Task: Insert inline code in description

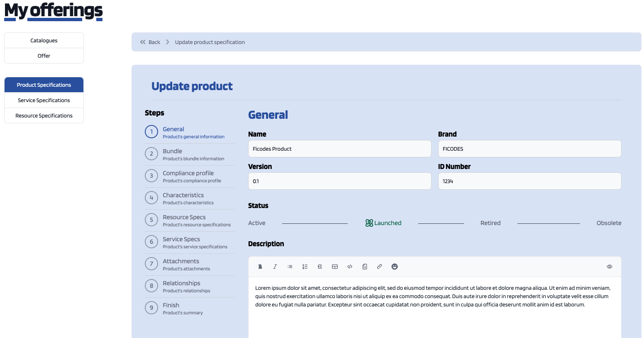Action: [x=350, y=267]
